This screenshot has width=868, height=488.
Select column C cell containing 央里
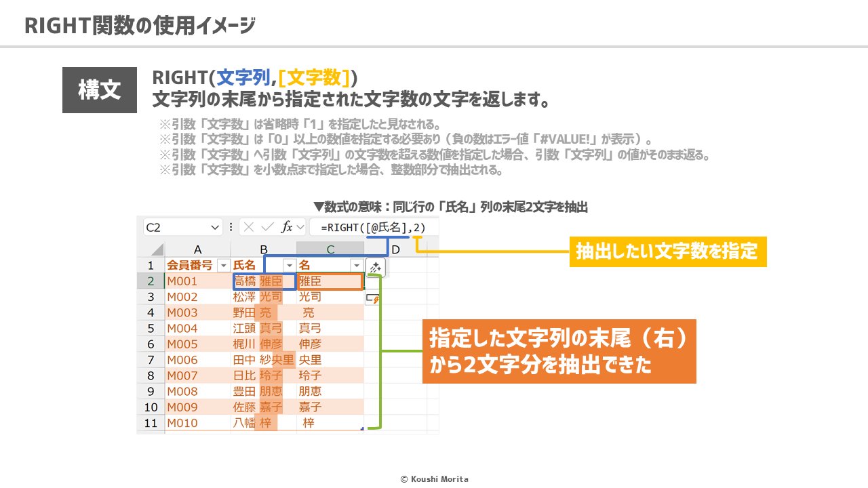click(330, 360)
